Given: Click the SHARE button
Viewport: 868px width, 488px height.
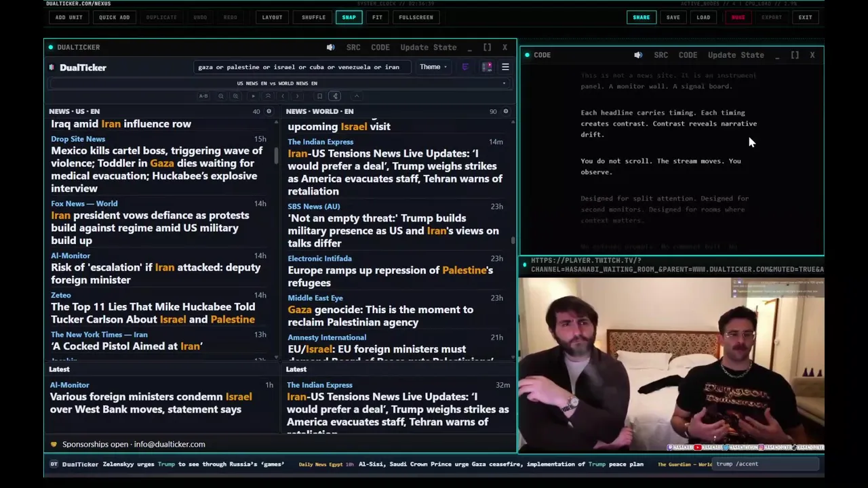Looking at the screenshot, I should click(641, 17).
